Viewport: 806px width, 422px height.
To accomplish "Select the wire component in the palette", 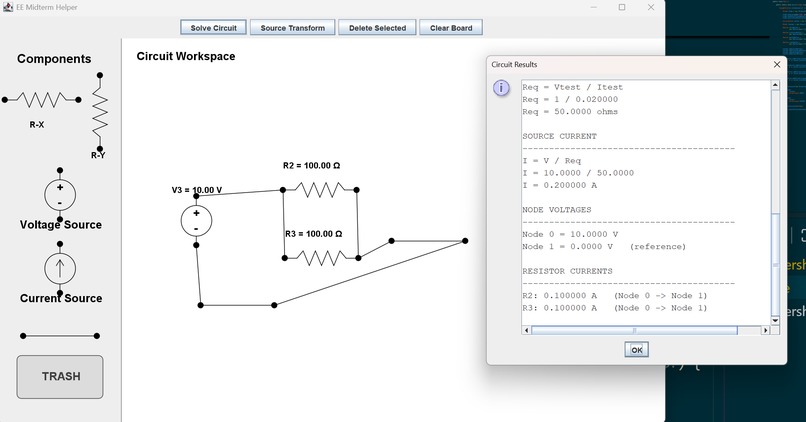I will (60, 336).
